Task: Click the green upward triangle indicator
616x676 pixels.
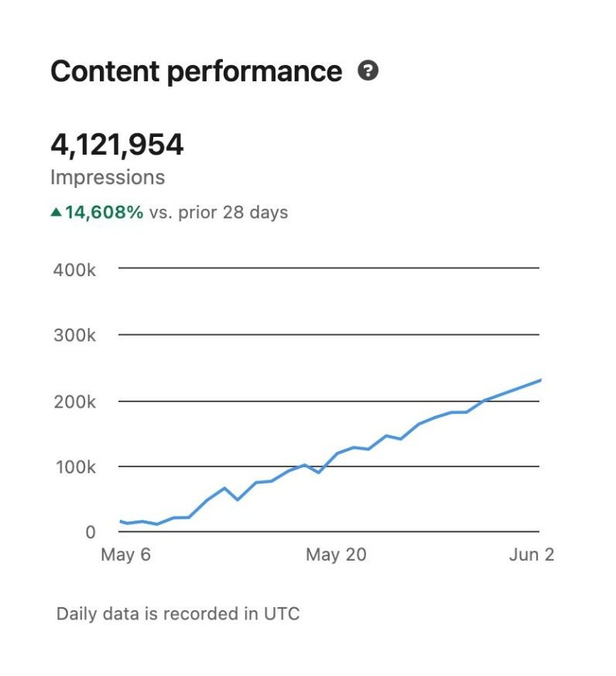Action: pos(56,212)
